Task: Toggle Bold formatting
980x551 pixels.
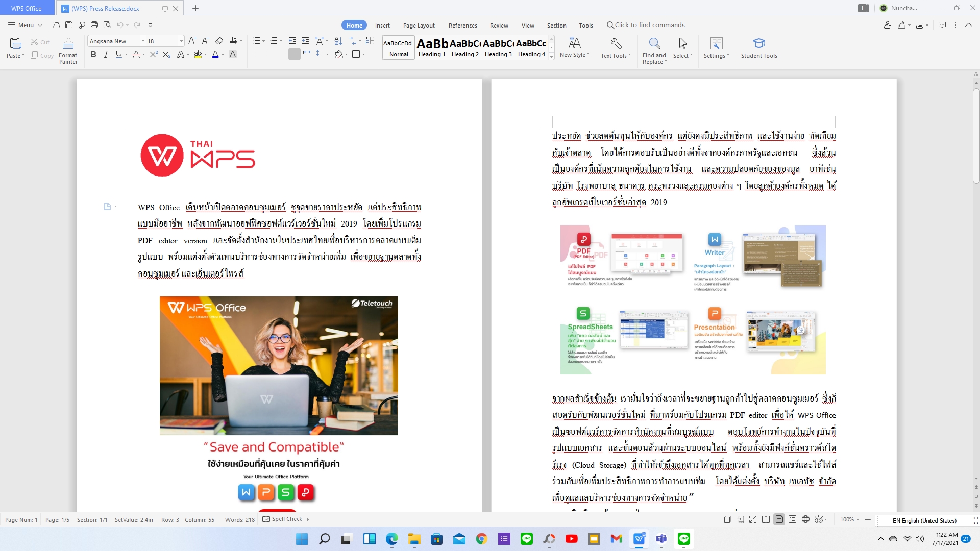Action: click(x=93, y=54)
